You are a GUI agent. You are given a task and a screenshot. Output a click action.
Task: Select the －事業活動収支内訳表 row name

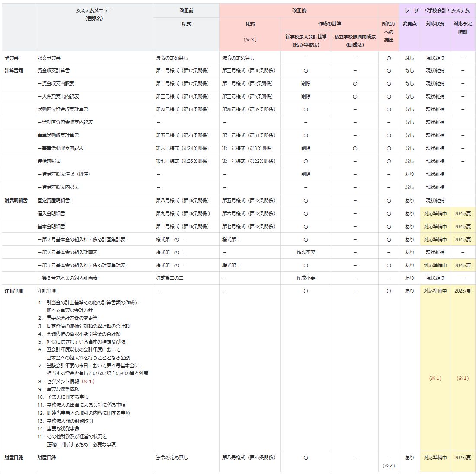click(x=61, y=148)
